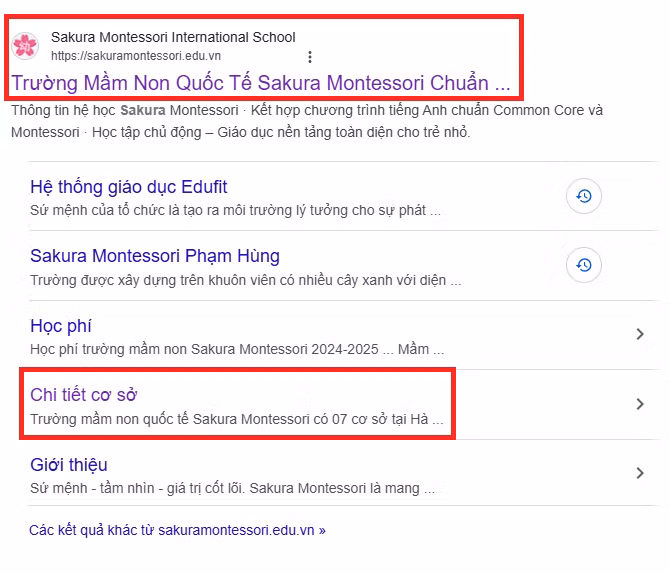Click the snippet starting Thông tin hệ học Sakura
This screenshot has height=574, width=670.
pos(307,121)
